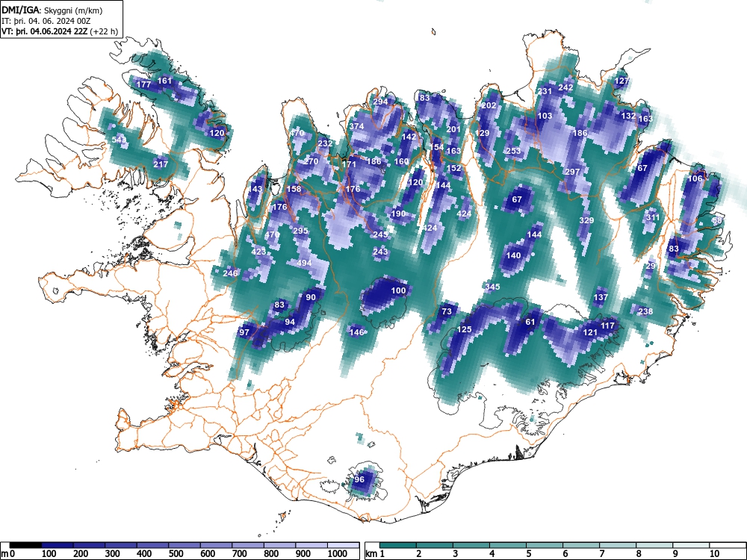Viewport: 747px width, 560px height.
Task: Click the '1000' tick label in the legend
Action: (338, 554)
